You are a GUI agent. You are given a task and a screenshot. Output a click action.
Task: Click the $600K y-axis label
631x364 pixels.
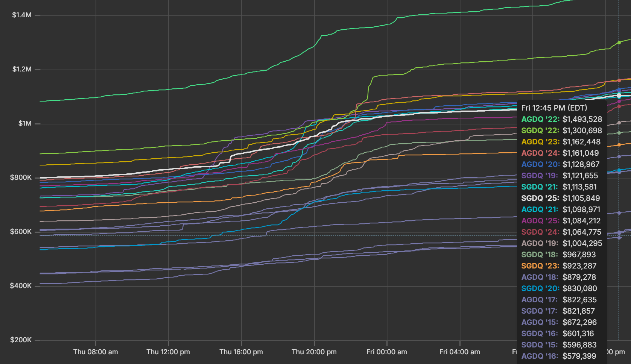point(21,232)
